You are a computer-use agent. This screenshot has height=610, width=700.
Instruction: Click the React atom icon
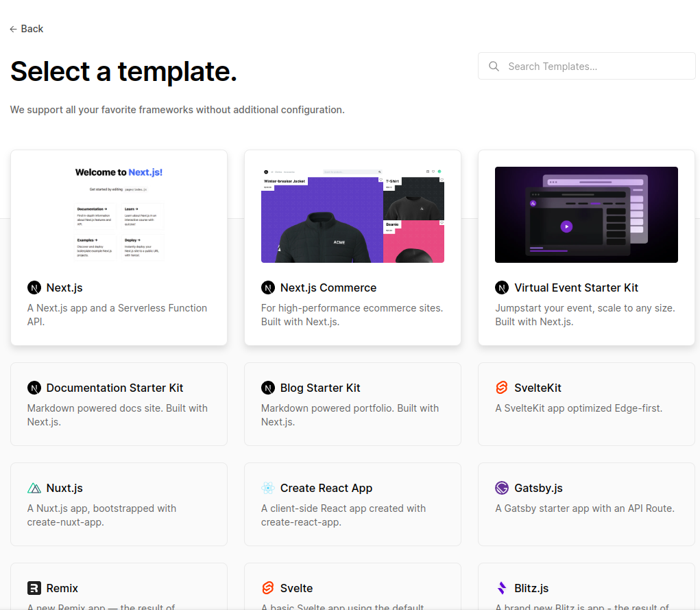(268, 488)
